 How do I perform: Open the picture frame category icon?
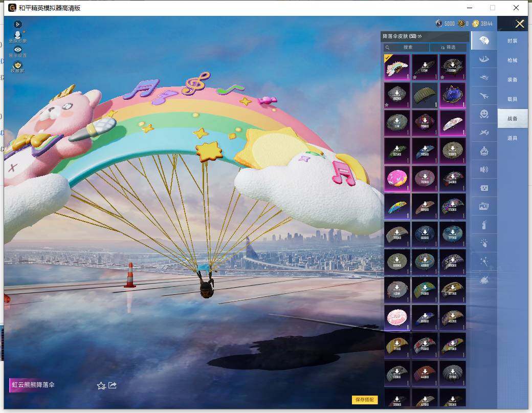tap(484, 206)
